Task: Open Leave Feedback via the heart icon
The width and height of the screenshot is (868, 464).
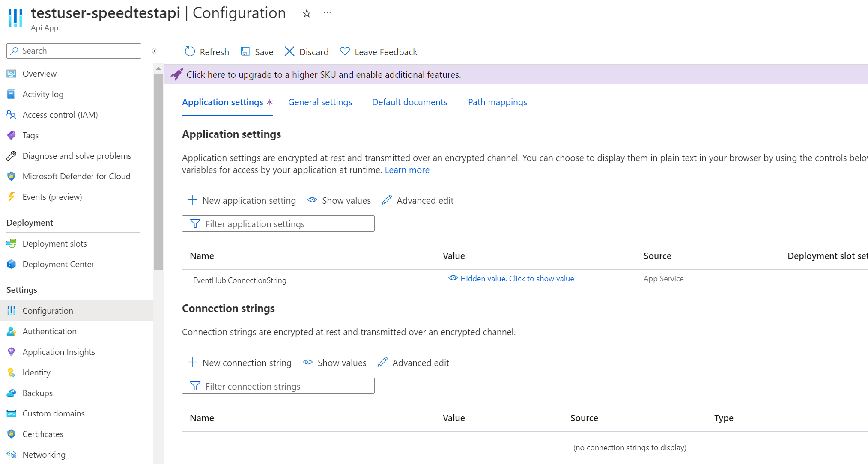Action: pyautogui.click(x=344, y=51)
